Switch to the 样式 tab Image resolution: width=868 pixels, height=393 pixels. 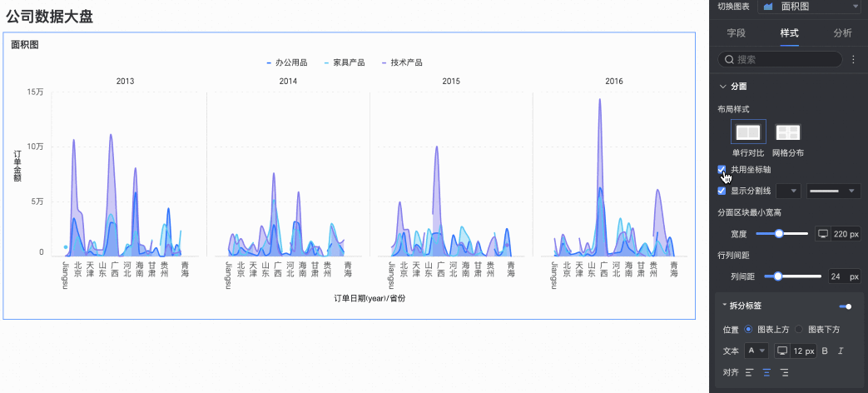[x=790, y=33]
